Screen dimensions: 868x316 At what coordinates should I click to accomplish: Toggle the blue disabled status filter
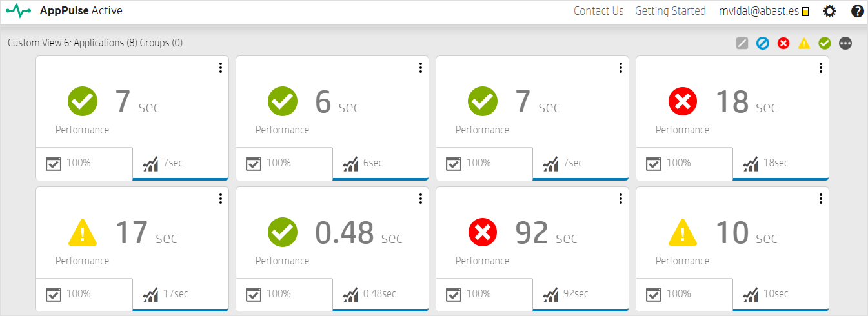(x=763, y=43)
